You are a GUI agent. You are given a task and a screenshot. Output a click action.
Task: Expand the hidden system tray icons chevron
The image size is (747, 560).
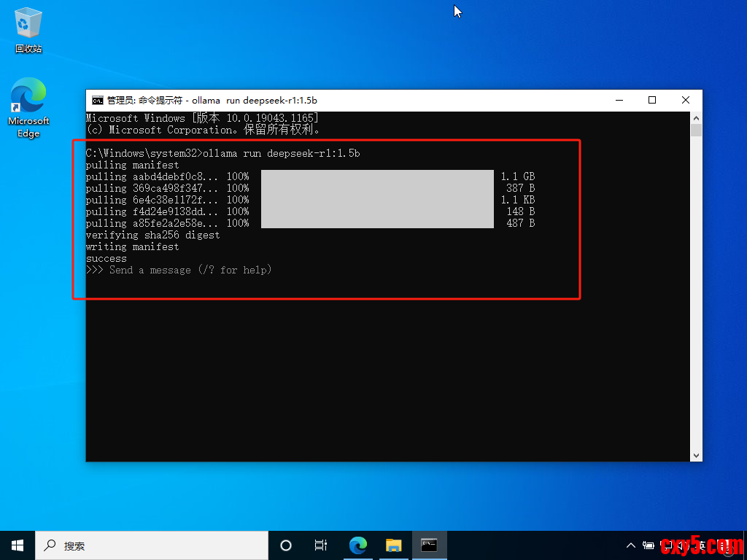click(630, 545)
